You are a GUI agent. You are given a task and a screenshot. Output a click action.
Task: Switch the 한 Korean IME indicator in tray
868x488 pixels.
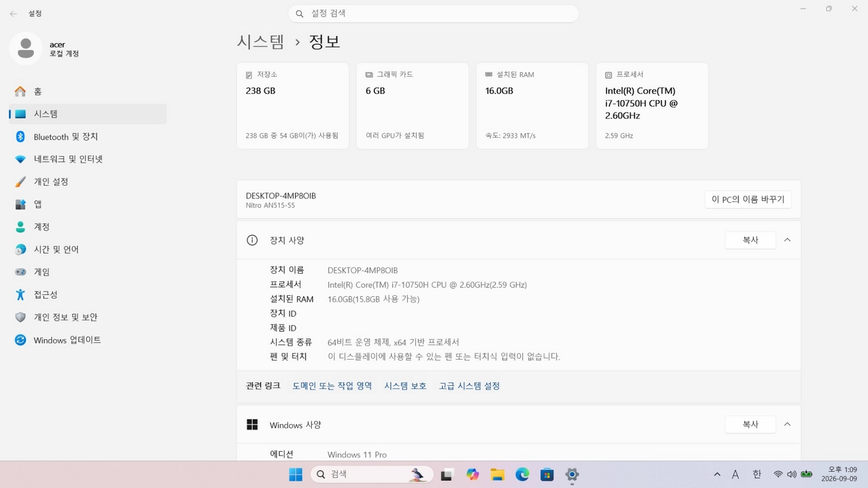click(757, 474)
